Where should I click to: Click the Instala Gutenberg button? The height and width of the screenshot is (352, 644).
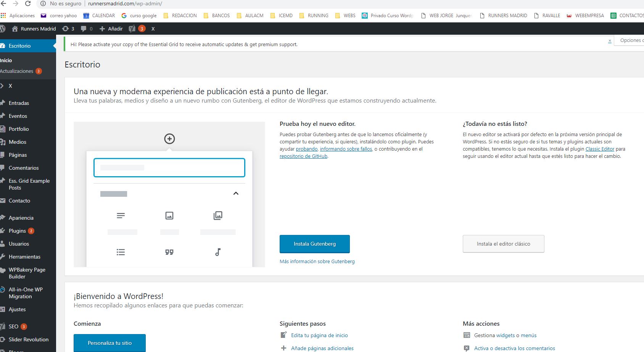pos(315,244)
